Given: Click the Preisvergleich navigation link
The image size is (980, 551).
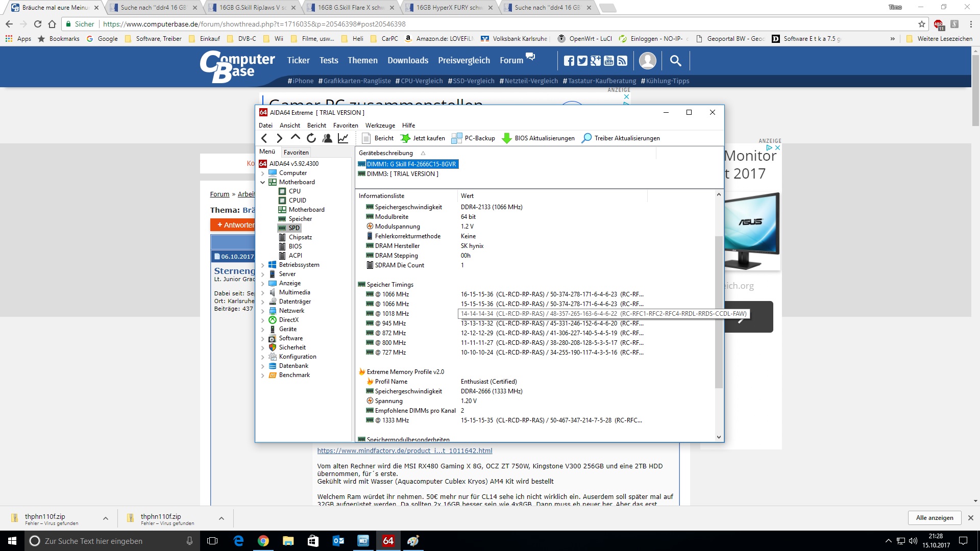Looking at the screenshot, I should pos(463,61).
